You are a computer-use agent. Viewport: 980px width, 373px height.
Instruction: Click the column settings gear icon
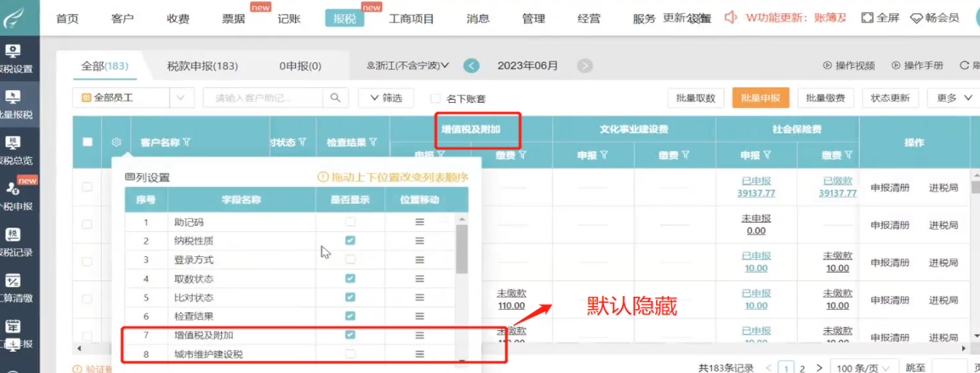[x=116, y=143]
